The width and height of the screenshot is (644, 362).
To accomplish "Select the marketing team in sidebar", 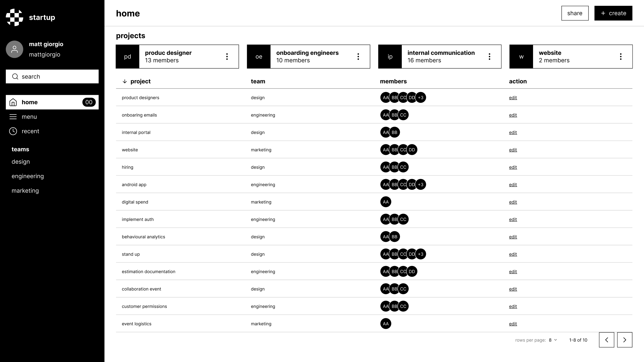I will (25, 190).
